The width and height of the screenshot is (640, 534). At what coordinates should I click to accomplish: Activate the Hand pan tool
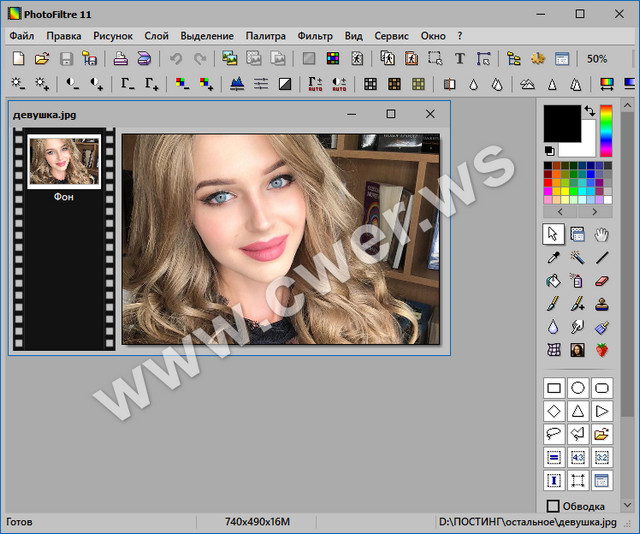click(x=601, y=234)
